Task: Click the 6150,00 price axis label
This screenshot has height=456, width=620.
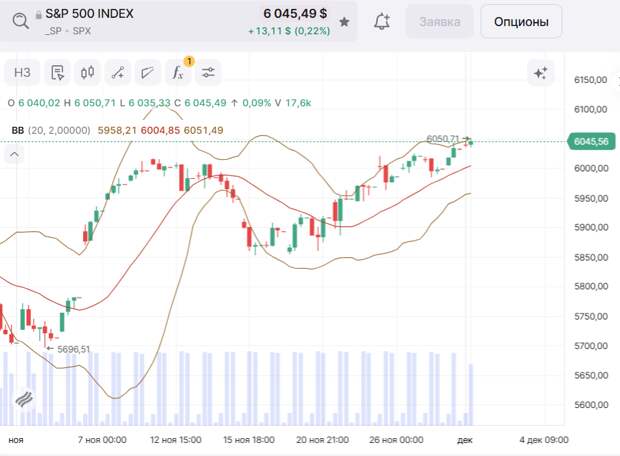Action: point(590,80)
